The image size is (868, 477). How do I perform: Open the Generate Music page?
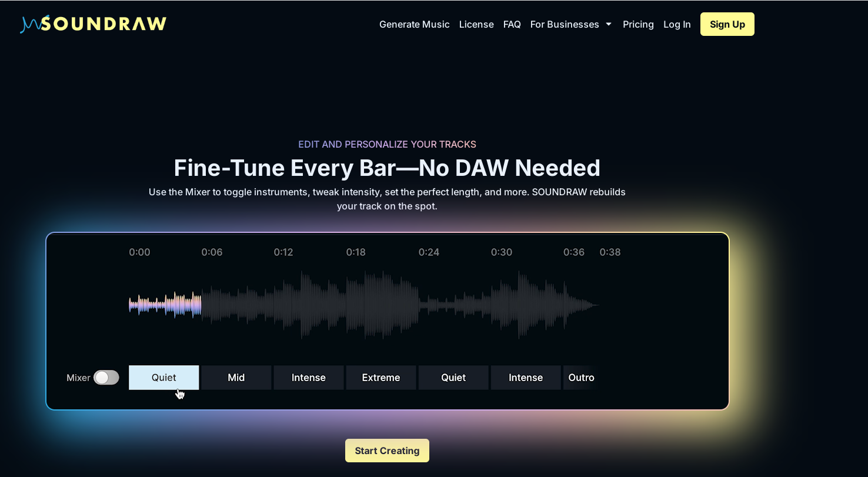[414, 24]
